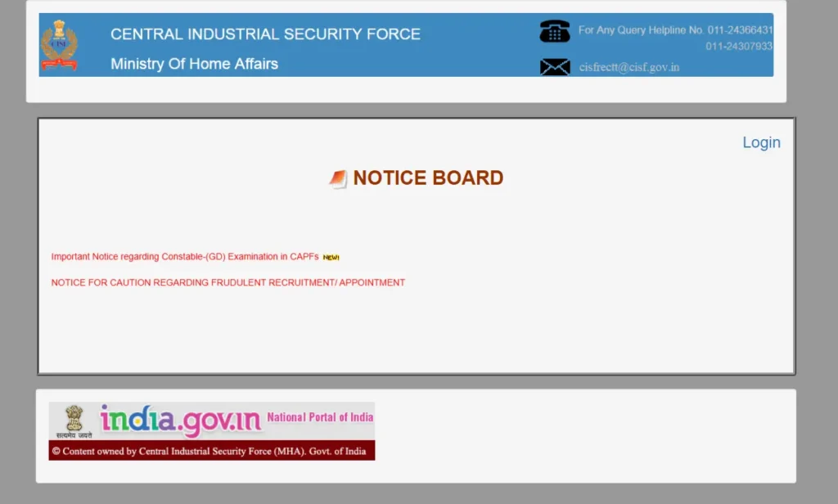The width and height of the screenshot is (838, 504).
Task: Click the National Portal of India text
Action: pyautogui.click(x=319, y=417)
